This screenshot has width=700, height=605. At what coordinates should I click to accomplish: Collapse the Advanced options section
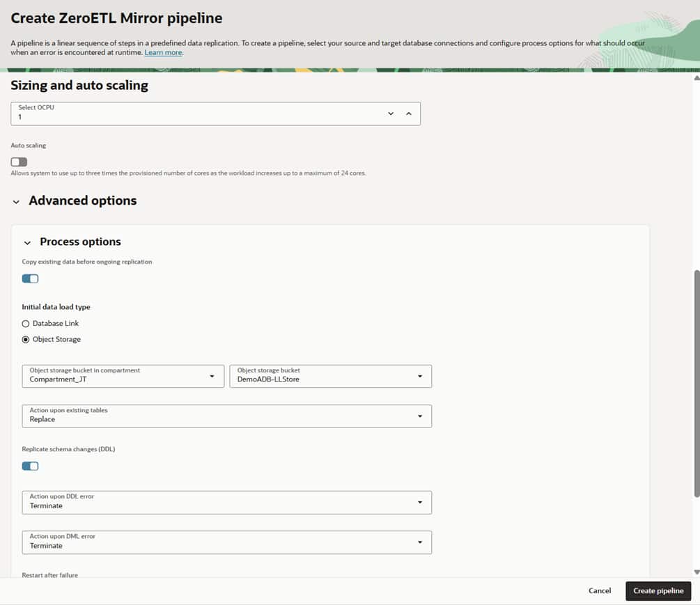(x=17, y=202)
